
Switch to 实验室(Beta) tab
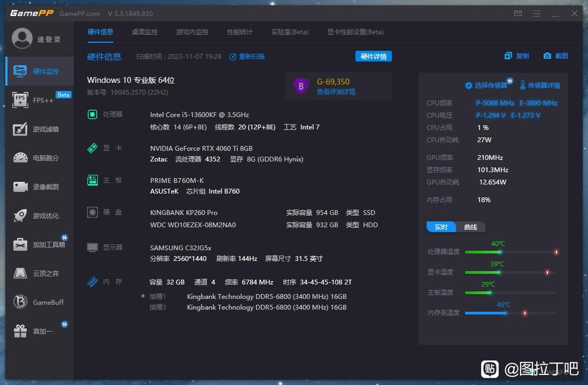click(x=290, y=32)
